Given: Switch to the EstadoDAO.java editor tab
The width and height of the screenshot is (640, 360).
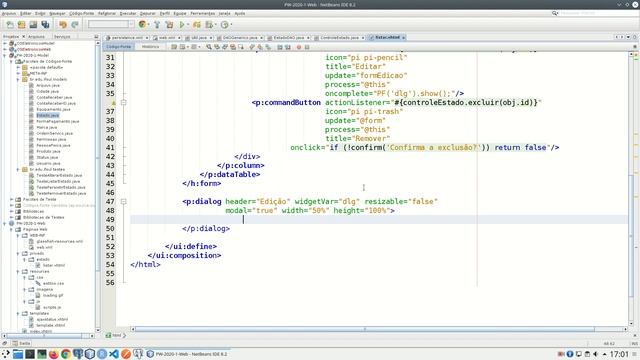Looking at the screenshot, I should [289, 38].
